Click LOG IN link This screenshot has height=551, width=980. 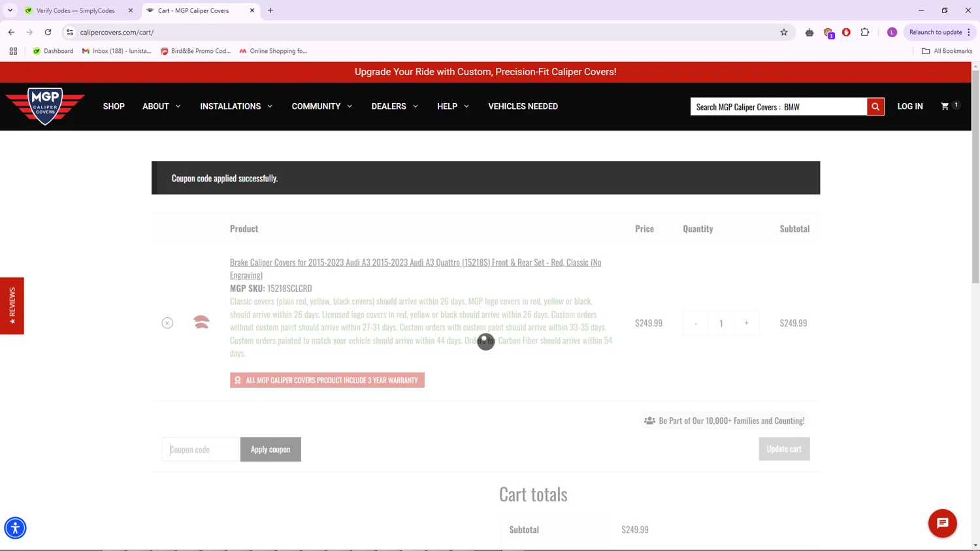point(909,106)
